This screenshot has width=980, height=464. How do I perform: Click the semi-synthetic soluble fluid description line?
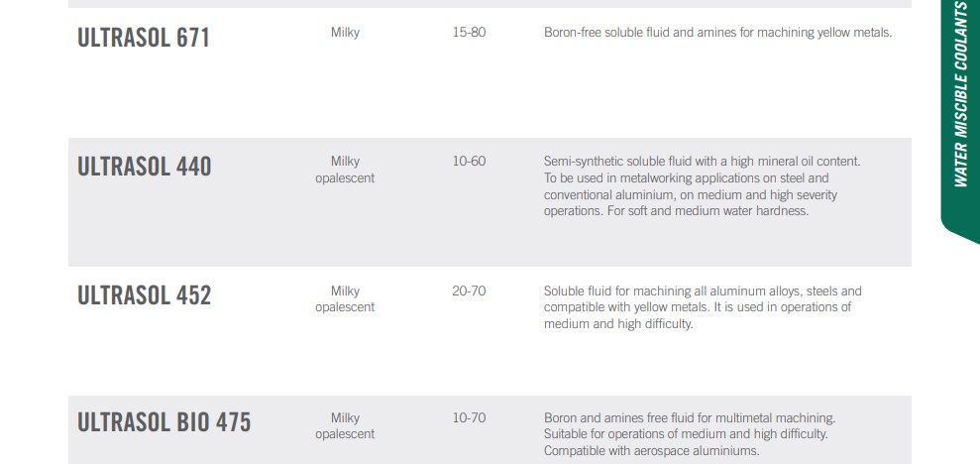702,162
